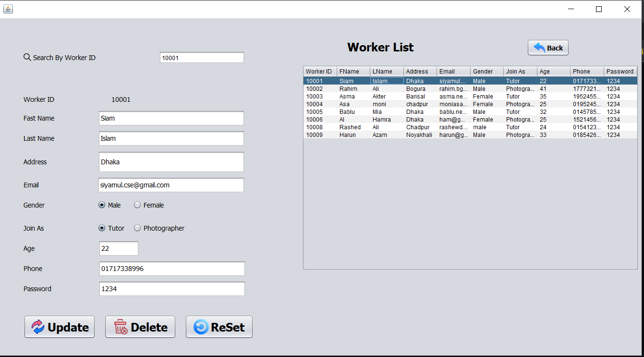
Task: Click the FName cell 'Asma'
Action: point(353,97)
